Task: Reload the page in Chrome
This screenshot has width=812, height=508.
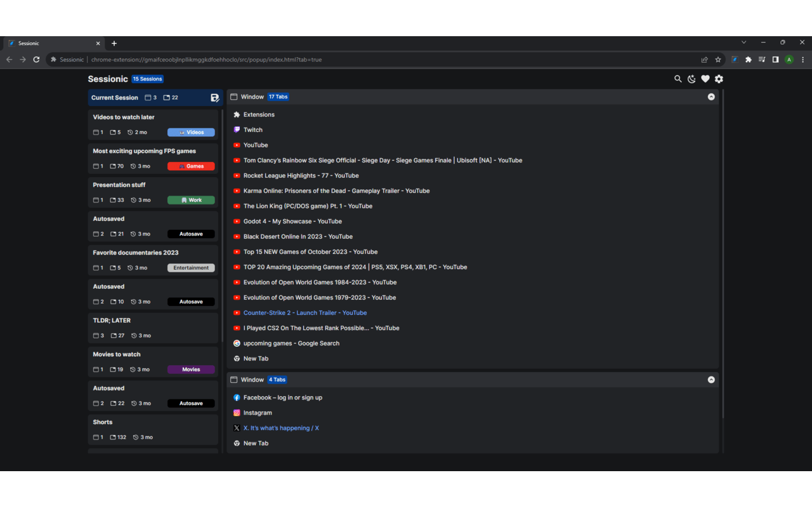Action: point(36,60)
